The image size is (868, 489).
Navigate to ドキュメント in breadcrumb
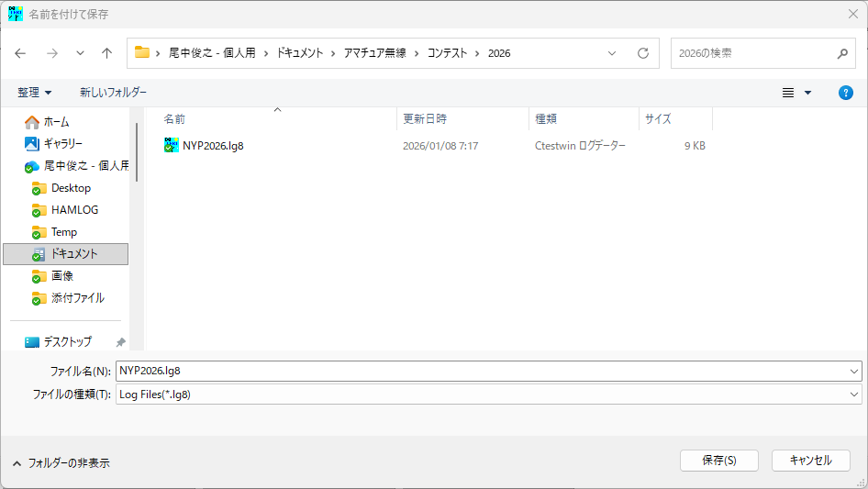point(299,53)
